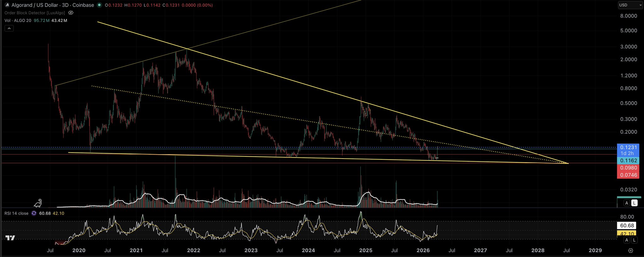
Task: Click the 0.0320 price axis label
Action: (x=629, y=190)
